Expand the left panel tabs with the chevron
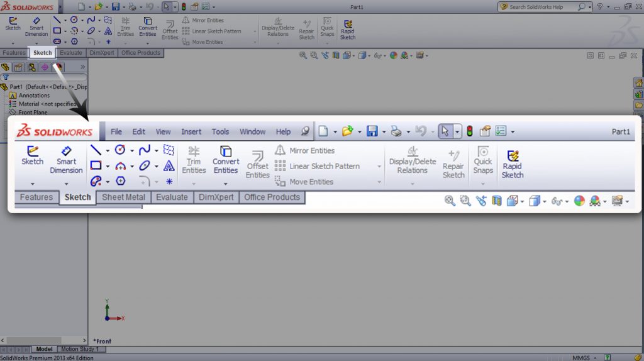 pos(82,67)
